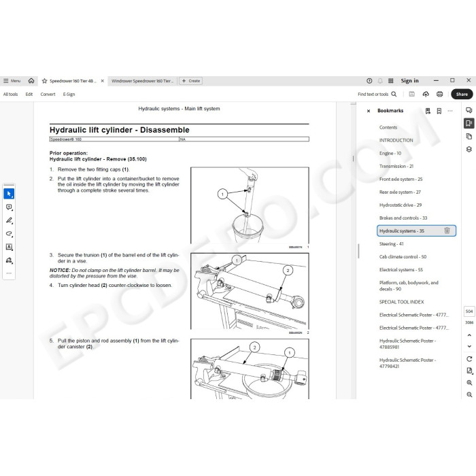Close the Bookmarks panel
476x476 pixels.
coord(369,111)
